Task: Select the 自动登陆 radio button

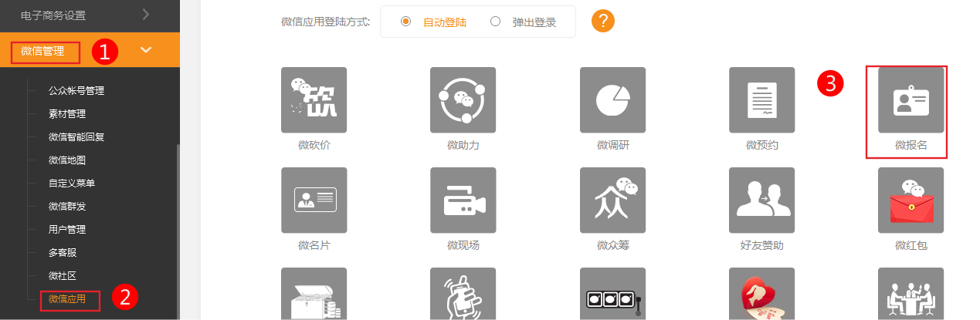Action: coord(405,22)
